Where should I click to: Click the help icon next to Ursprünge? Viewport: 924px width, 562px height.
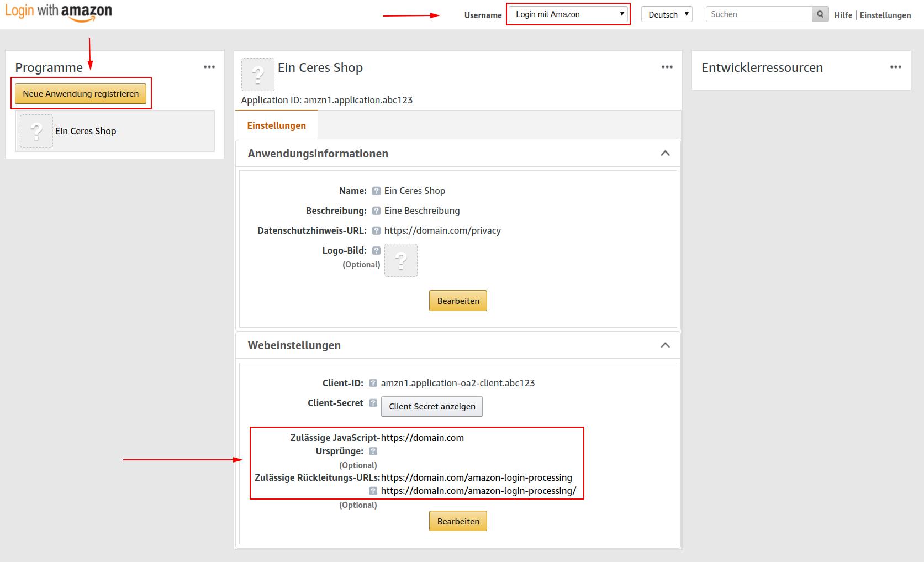coord(373,451)
